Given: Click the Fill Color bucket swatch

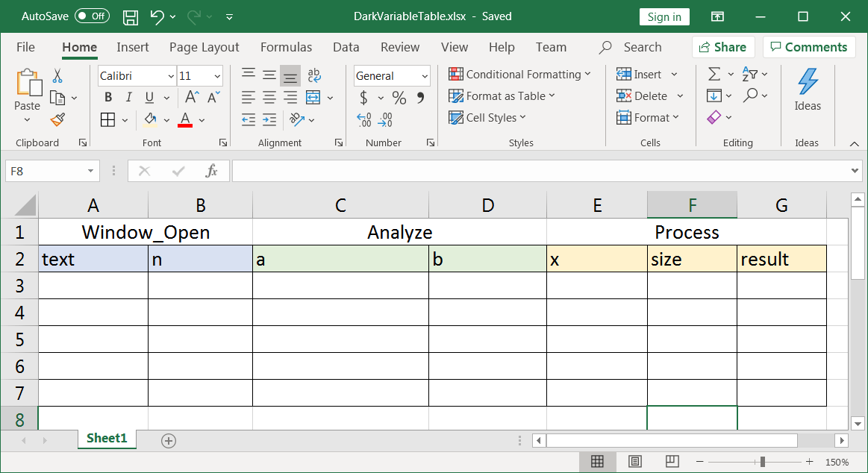Looking at the screenshot, I should point(149,119).
